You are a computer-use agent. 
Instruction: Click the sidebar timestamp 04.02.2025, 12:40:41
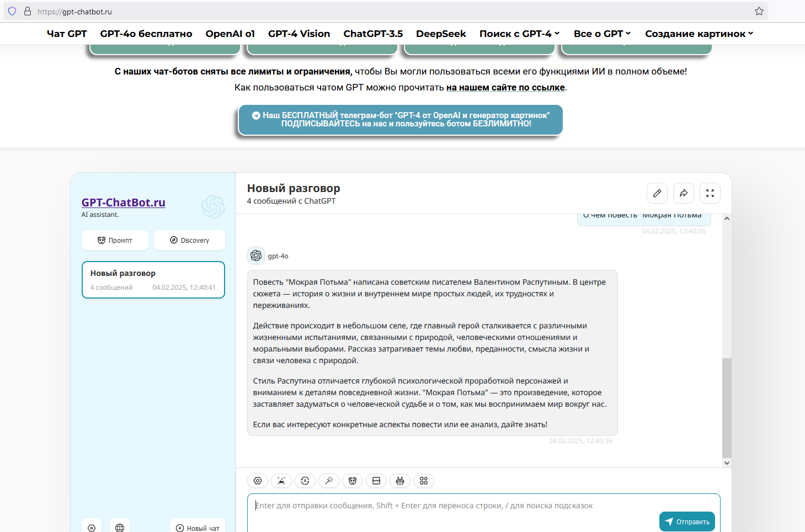tap(184, 288)
